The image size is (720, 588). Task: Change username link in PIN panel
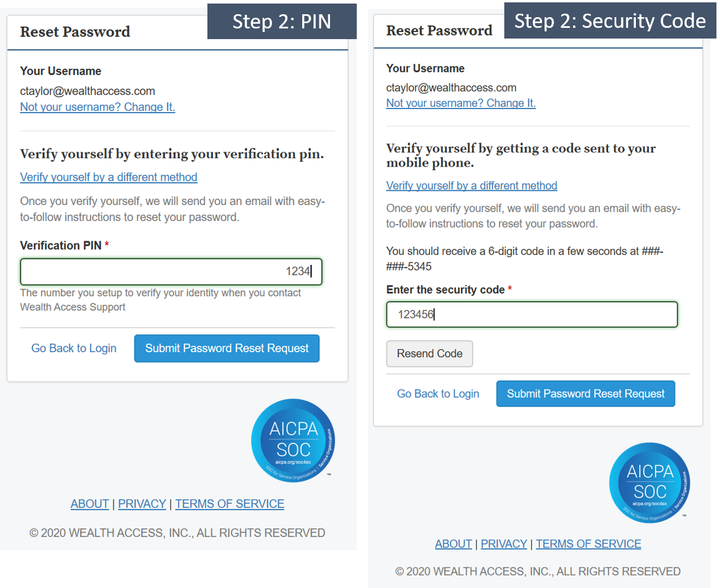(98, 107)
